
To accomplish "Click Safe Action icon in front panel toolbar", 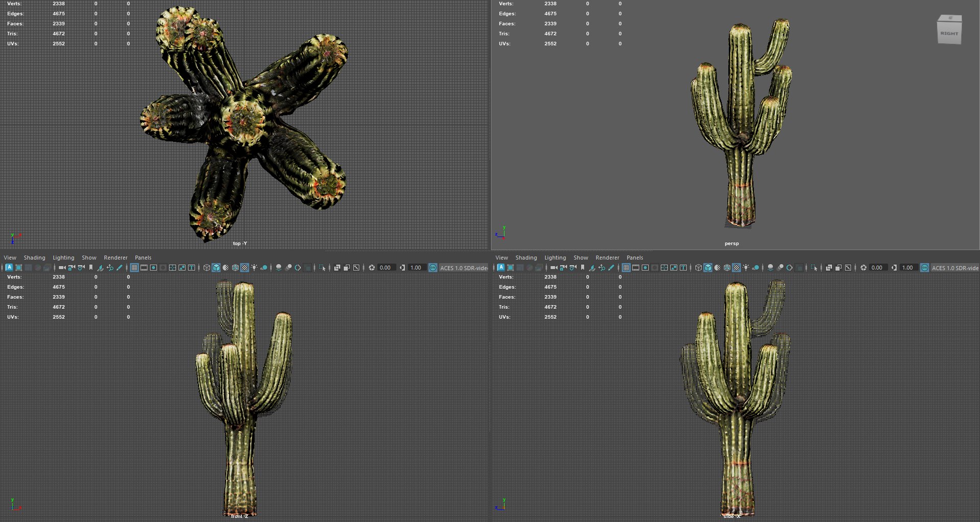I will (182, 267).
